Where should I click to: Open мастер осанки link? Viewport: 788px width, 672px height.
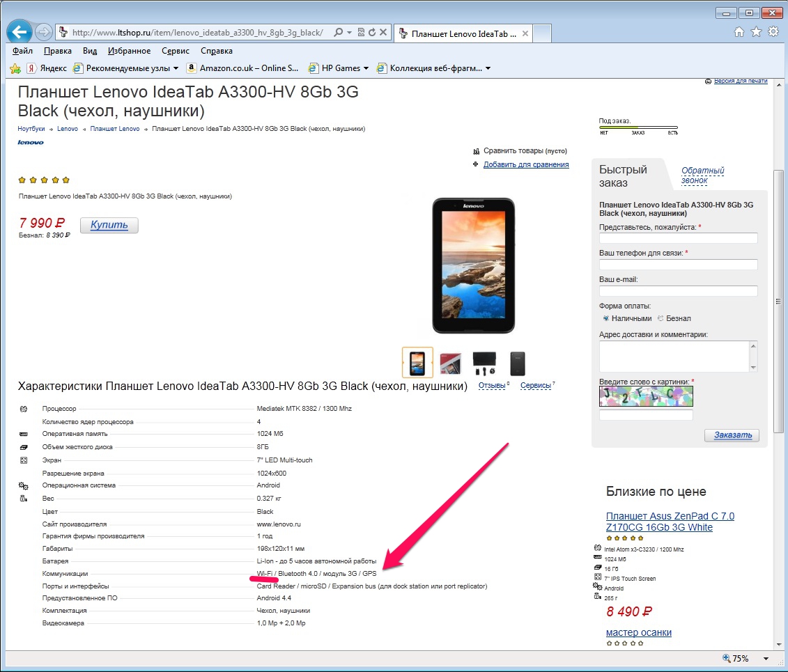(x=638, y=633)
